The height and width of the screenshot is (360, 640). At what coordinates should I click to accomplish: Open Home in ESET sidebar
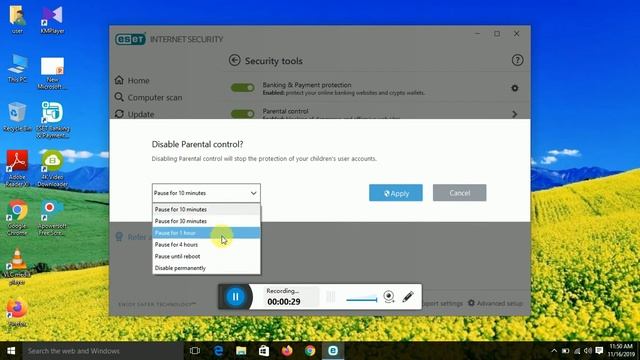tap(132, 80)
